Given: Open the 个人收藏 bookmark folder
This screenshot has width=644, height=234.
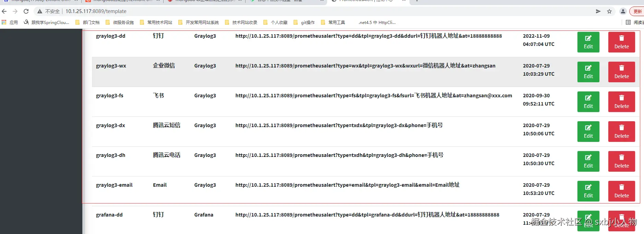Looking at the screenshot, I should point(275,22).
